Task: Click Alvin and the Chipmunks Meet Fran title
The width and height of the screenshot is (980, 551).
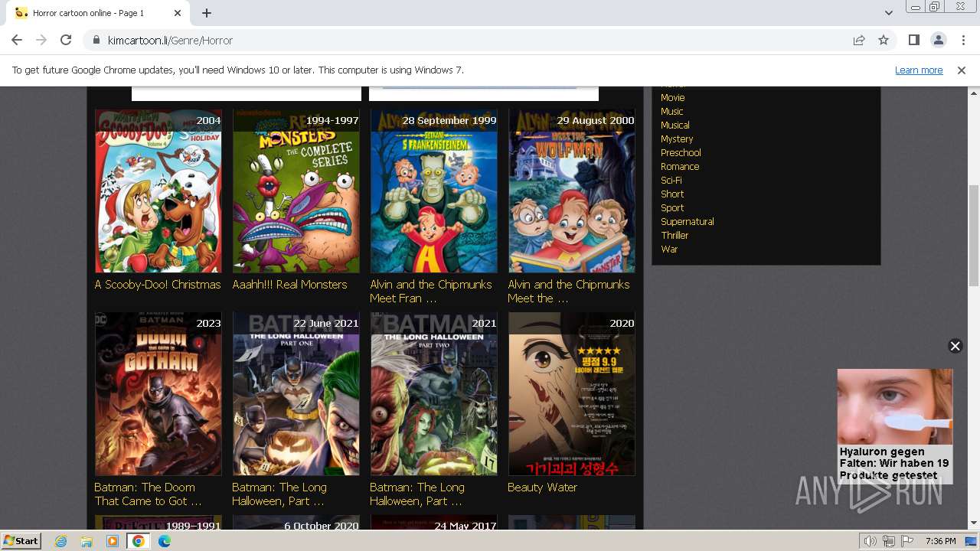Action: coord(431,291)
